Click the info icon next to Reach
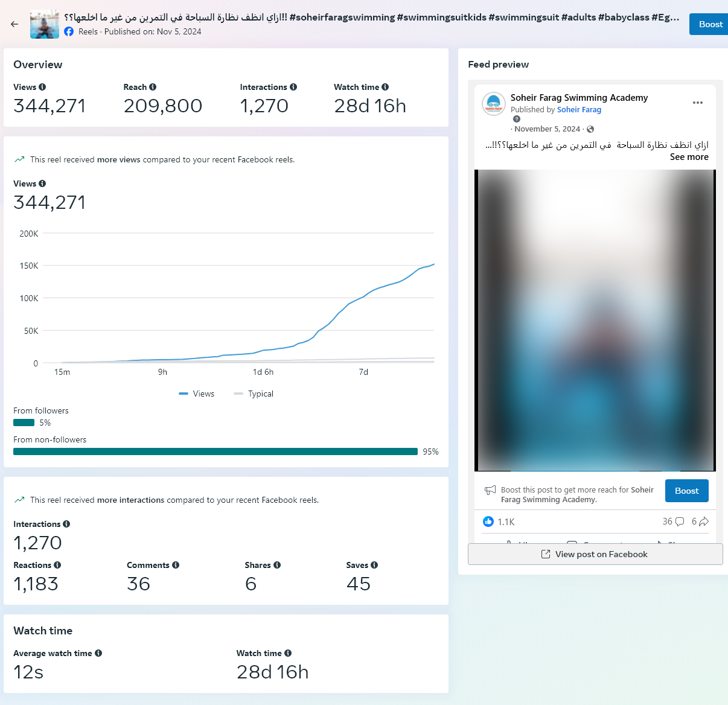 click(153, 87)
